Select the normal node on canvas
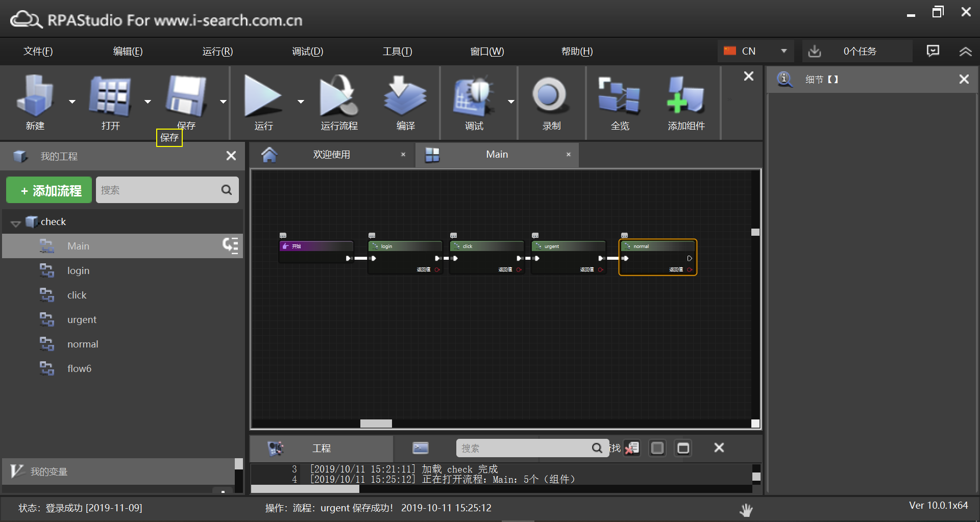 (657, 257)
